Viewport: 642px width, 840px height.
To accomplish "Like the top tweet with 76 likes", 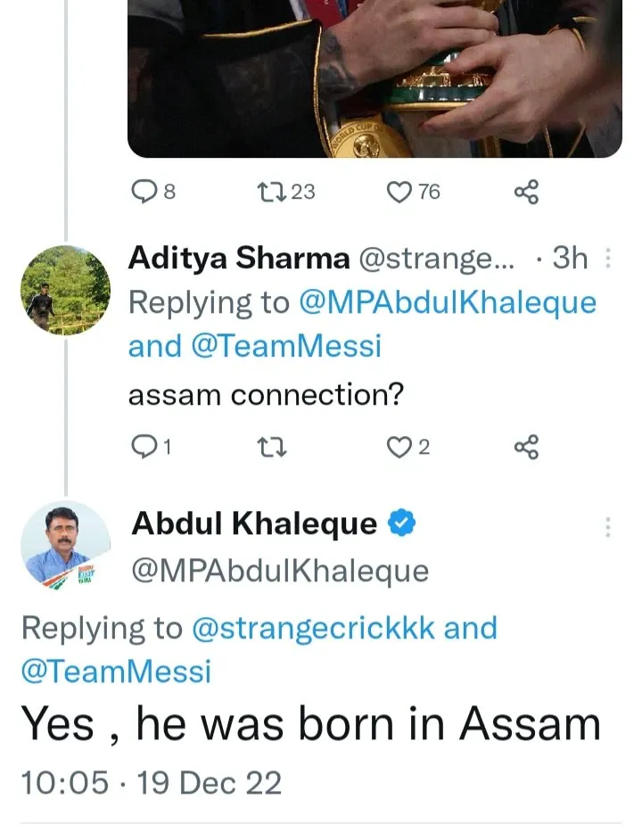I will (x=413, y=192).
